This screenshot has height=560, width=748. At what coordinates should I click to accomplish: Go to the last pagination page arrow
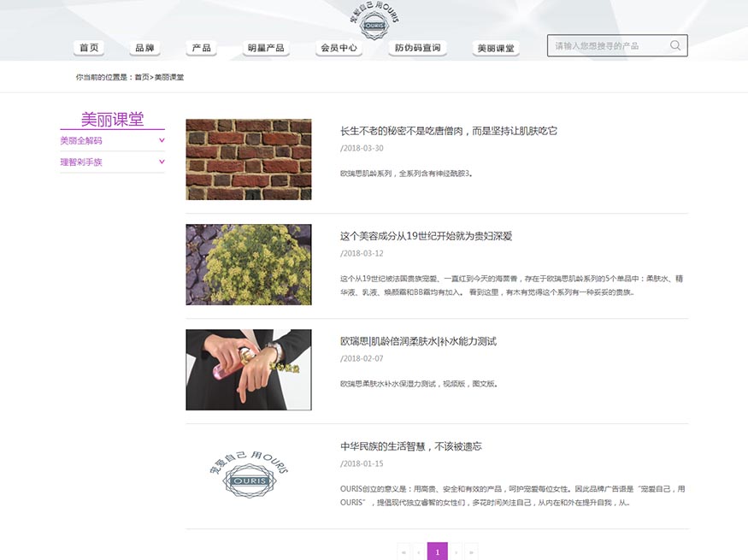(x=471, y=552)
